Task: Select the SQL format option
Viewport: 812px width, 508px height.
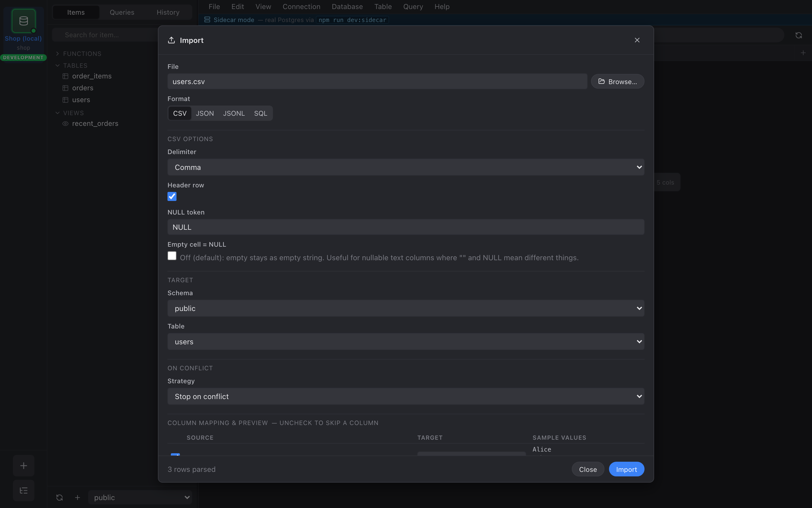Action: pyautogui.click(x=261, y=113)
